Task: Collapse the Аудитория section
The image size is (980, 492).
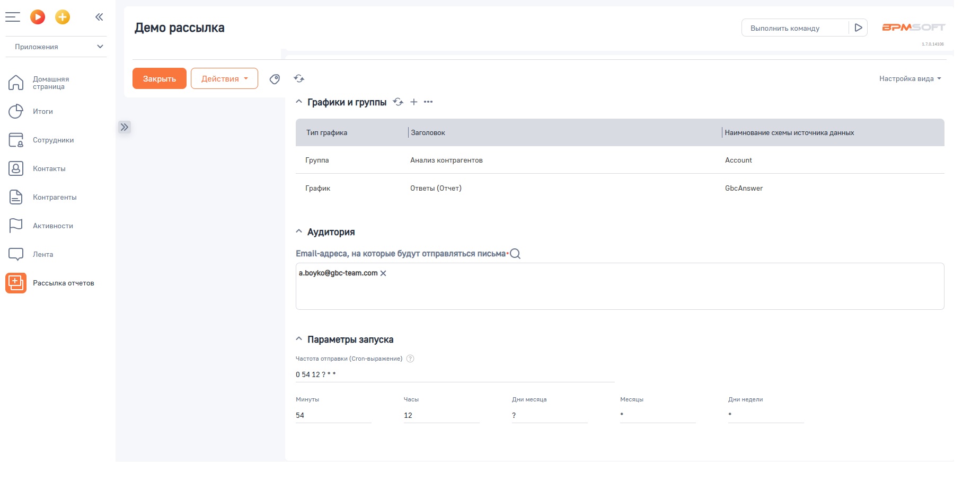Action: tap(299, 231)
